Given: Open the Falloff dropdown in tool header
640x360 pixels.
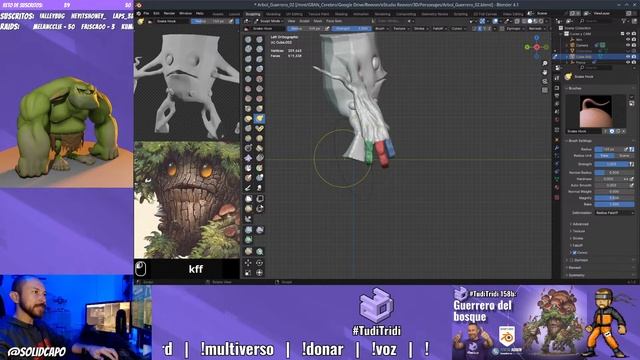Looking at the screenshot, I should 439,29.
